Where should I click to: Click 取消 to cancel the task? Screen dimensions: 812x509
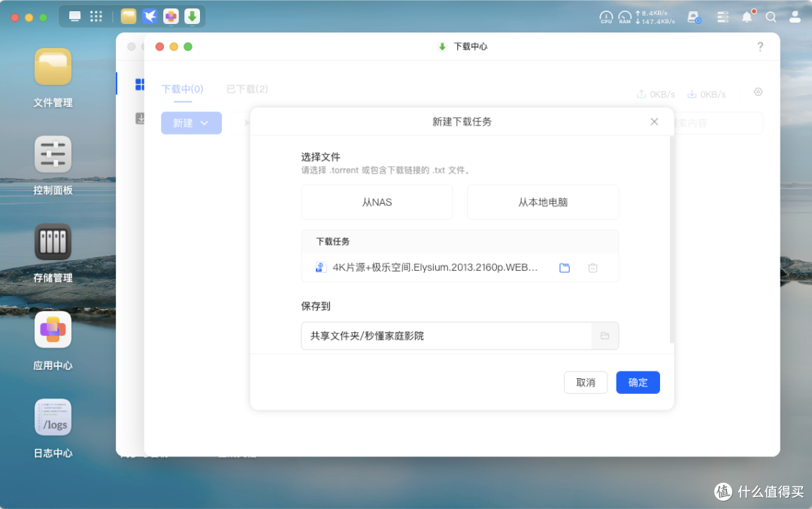[586, 383]
